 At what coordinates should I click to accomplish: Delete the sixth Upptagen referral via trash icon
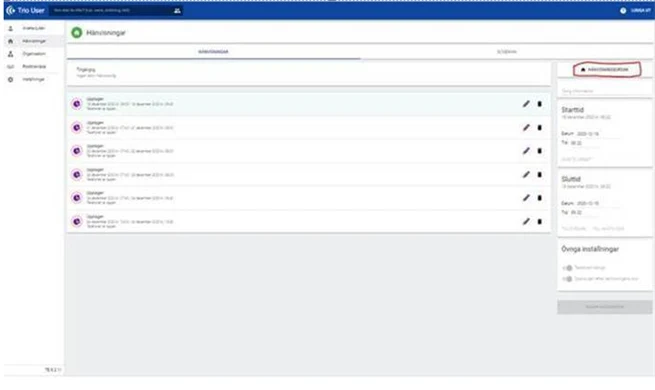click(x=539, y=222)
